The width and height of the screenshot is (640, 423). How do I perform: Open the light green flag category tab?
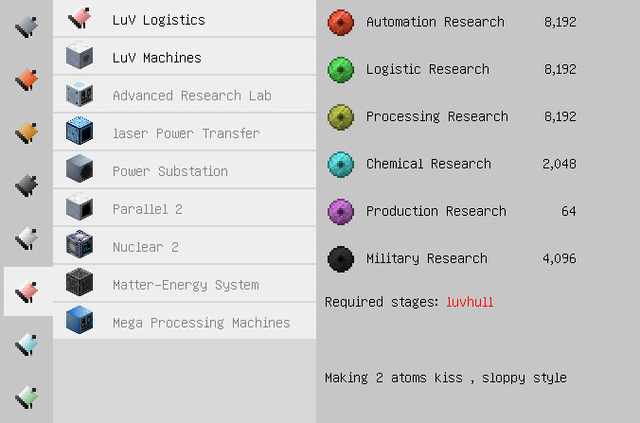coord(27,397)
